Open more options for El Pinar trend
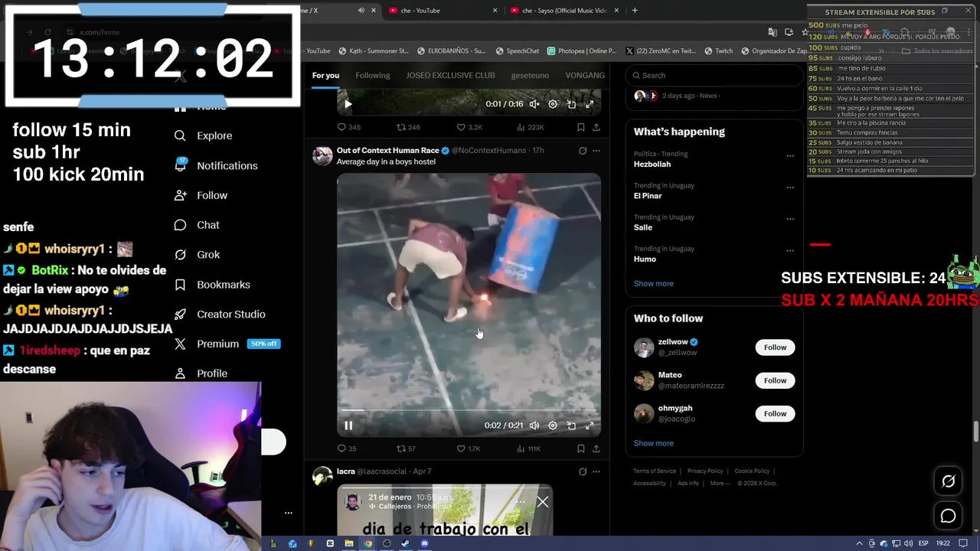980x551 pixels. [790, 187]
